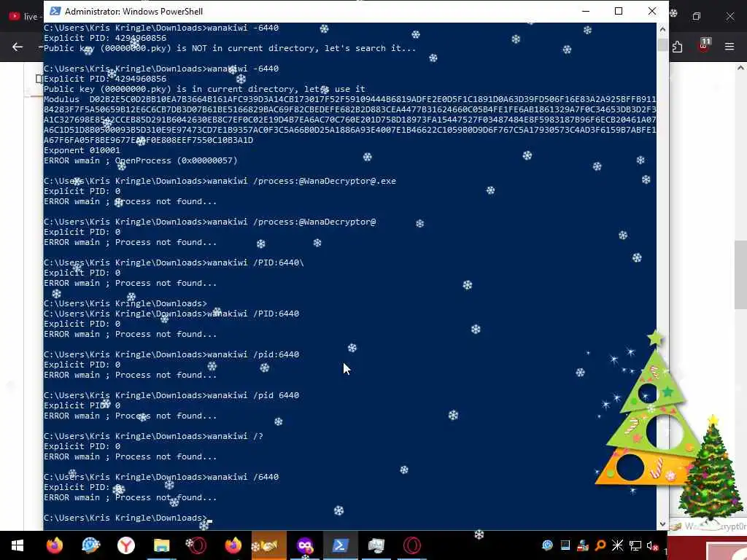Click the blue circular system tray icon
The height and width of the screenshot is (560, 747).
tap(547, 545)
